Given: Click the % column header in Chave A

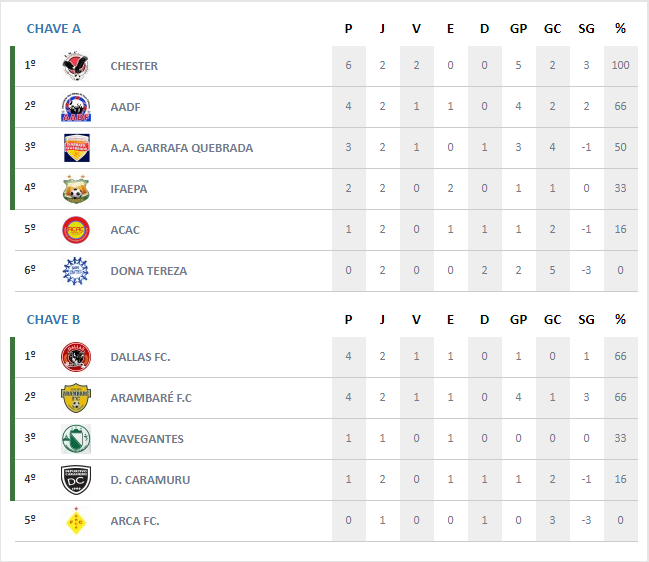Looking at the screenshot, I should click(x=620, y=29).
